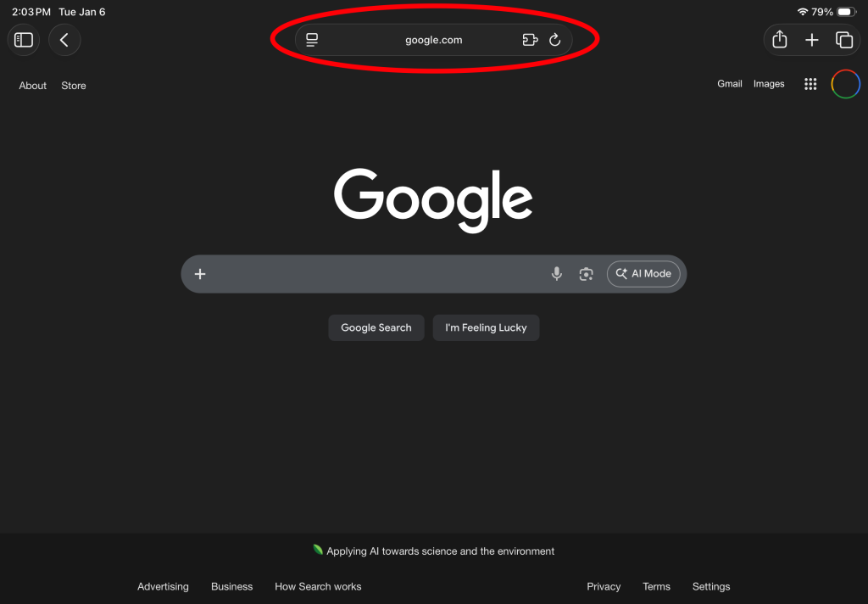Open the Google account profile circle
The height and width of the screenshot is (604, 868).
845,84
